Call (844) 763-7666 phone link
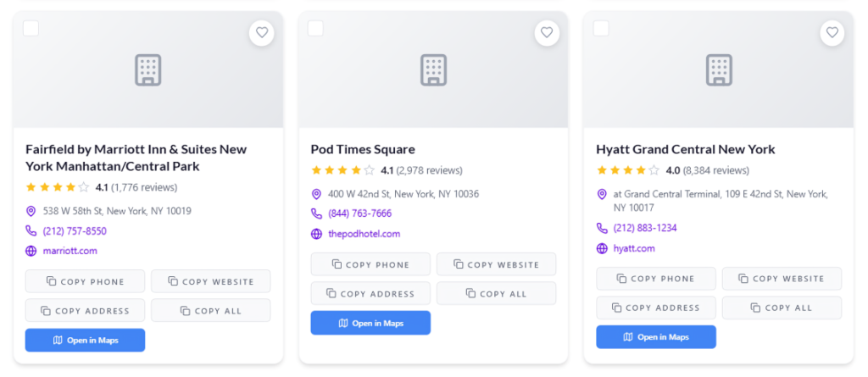This screenshot has height=377, width=868. click(x=359, y=213)
